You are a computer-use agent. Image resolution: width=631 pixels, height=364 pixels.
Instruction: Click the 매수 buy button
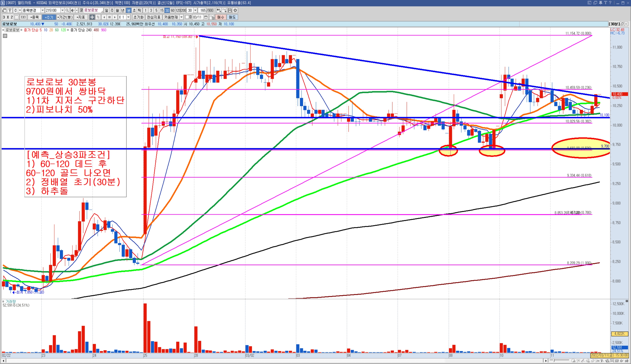220,17
